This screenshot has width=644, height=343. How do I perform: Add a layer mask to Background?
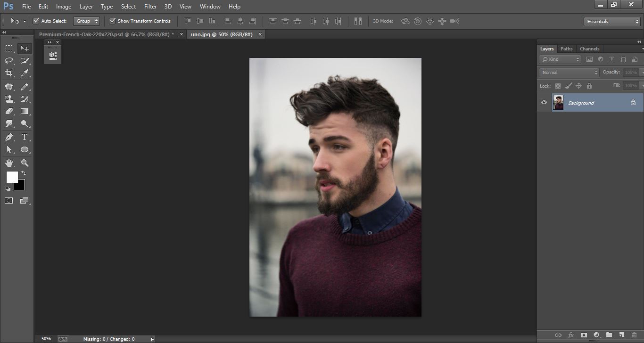click(x=583, y=335)
